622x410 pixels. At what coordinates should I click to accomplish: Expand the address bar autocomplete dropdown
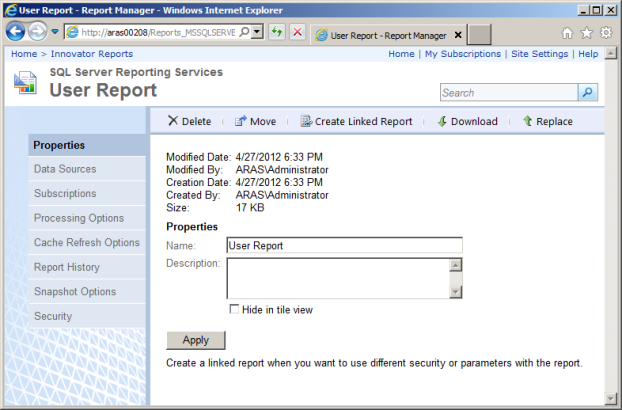click(257, 32)
